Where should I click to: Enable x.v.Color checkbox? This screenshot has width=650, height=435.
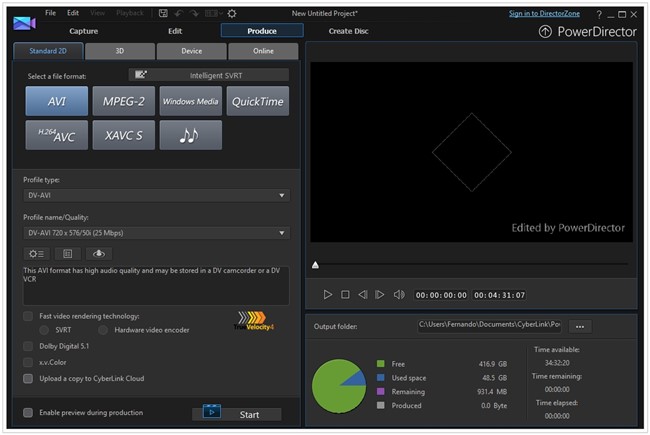coord(28,362)
